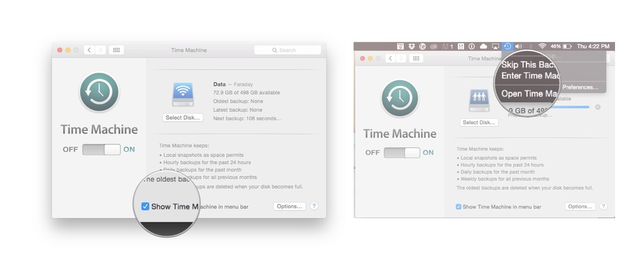Image resolution: width=644 pixels, height=280 pixels.
Task: Click the 46% battery status icon
Action: (x=561, y=47)
